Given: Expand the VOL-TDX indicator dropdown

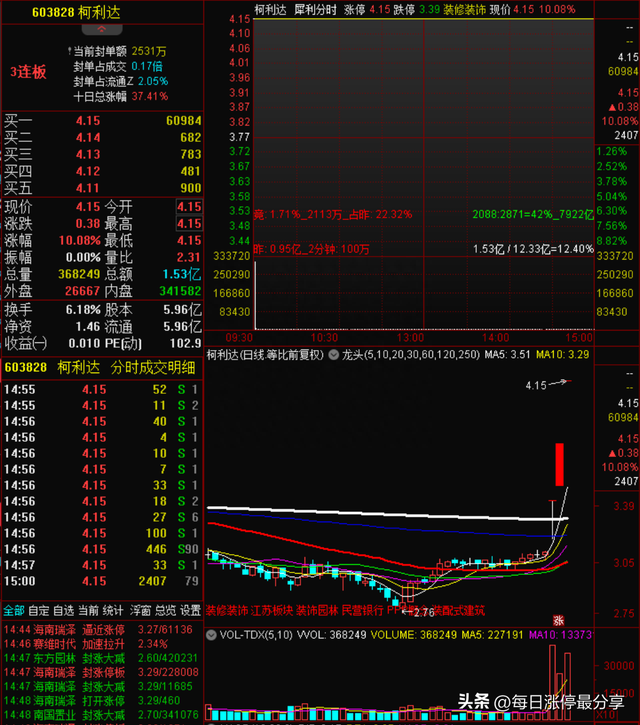Looking at the screenshot, I should tap(211, 634).
